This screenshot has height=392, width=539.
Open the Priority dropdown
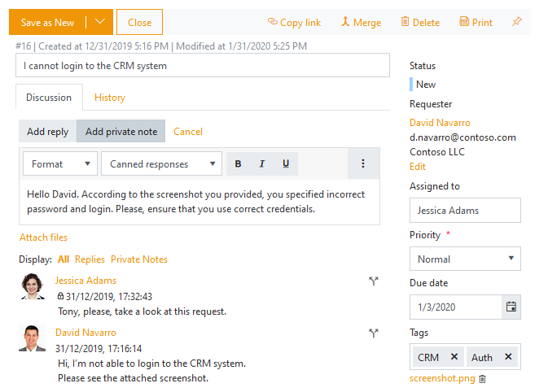click(465, 259)
